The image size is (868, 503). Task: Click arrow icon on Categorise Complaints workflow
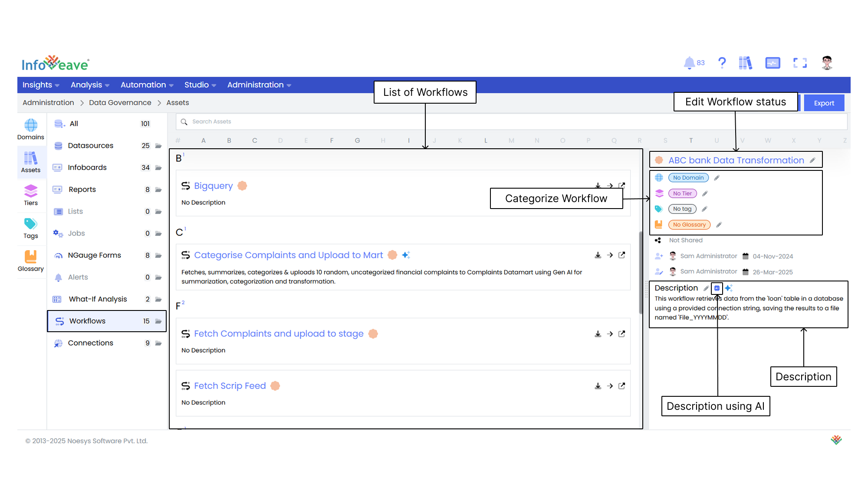610,255
